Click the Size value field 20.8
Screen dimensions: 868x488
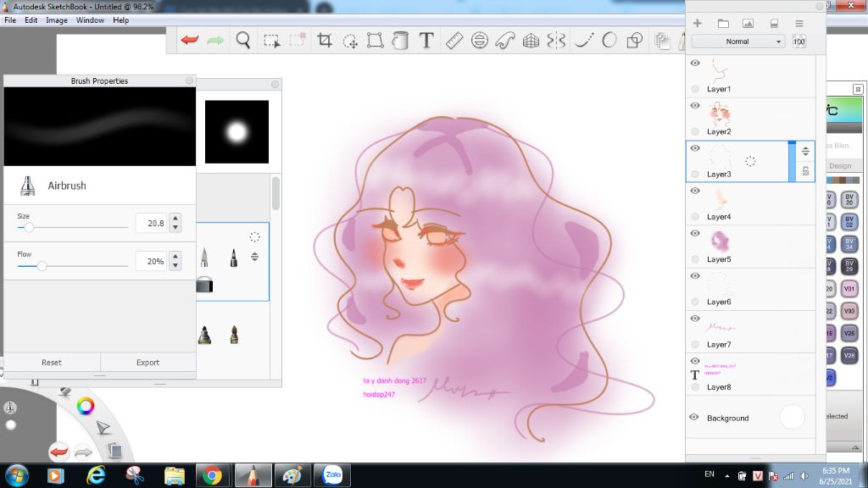(x=151, y=223)
